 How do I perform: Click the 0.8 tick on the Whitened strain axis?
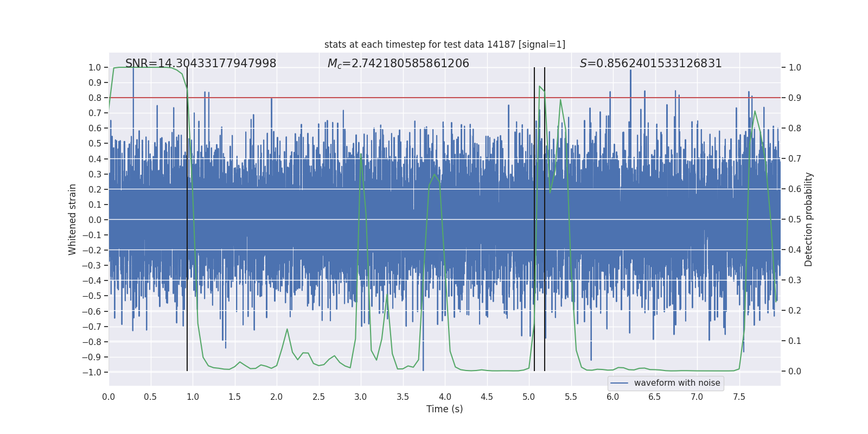click(95, 98)
